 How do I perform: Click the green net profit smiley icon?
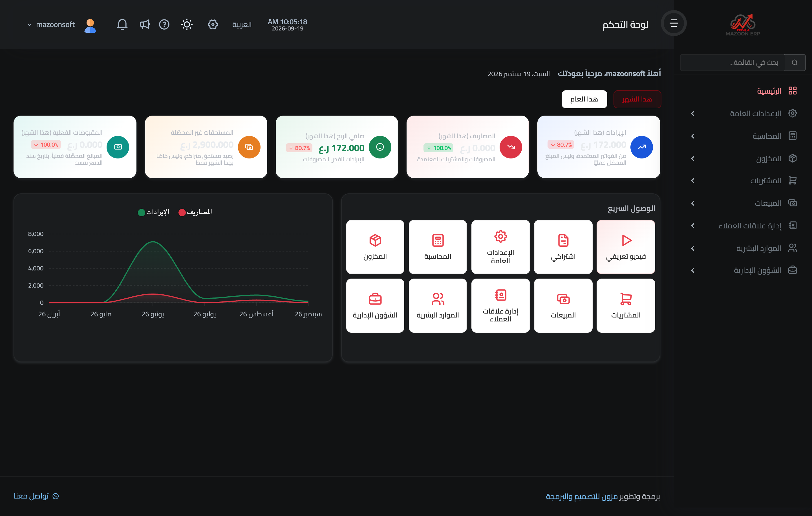[380, 147]
